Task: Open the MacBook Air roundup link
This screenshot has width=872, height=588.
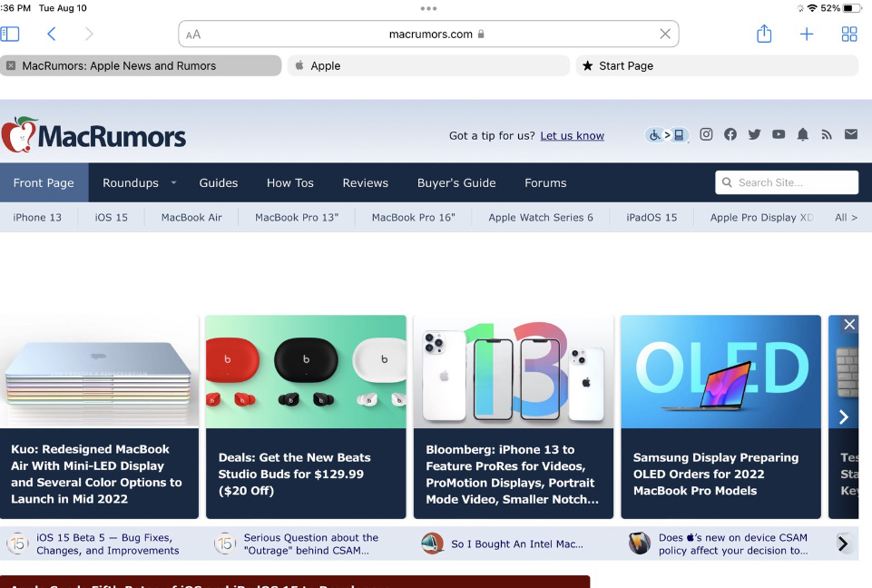Action: click(191, 218)
